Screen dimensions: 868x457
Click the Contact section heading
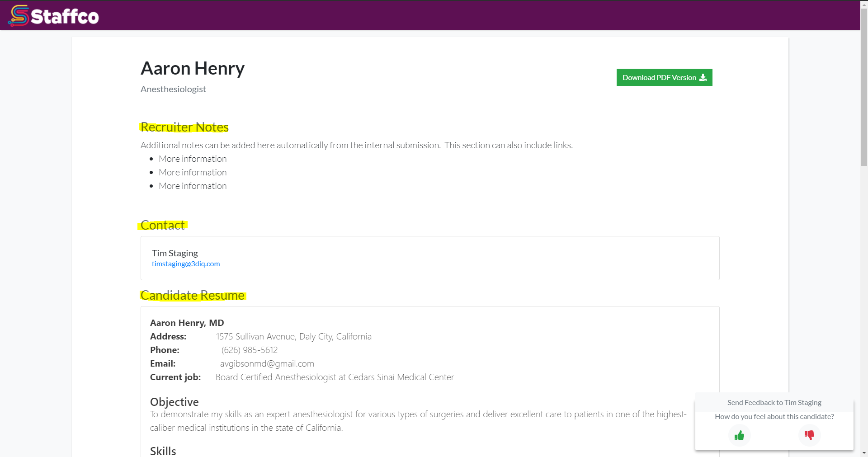(x=163, y=225)
